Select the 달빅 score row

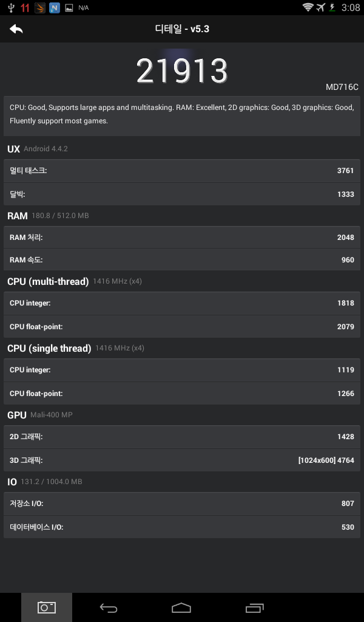181,194
